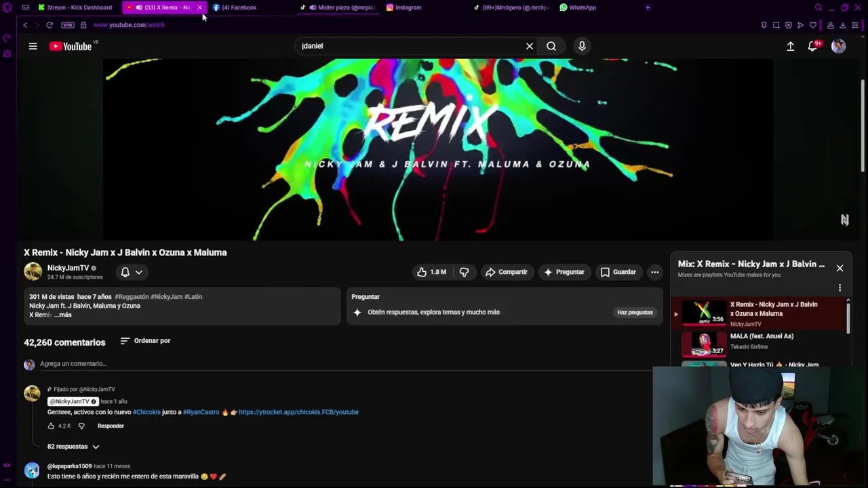Screen dimensions: 868x488
Task: Open the Opera GX menu logo
Action: [7, 7]
